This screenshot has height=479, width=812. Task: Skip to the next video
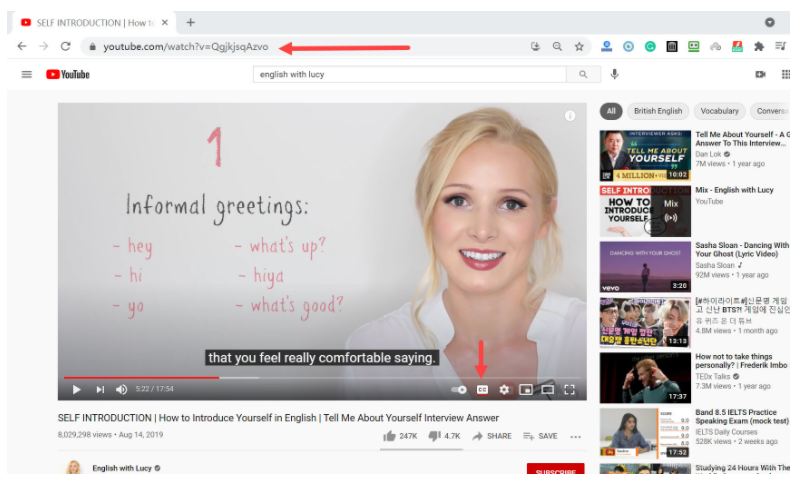click(100, 390)
